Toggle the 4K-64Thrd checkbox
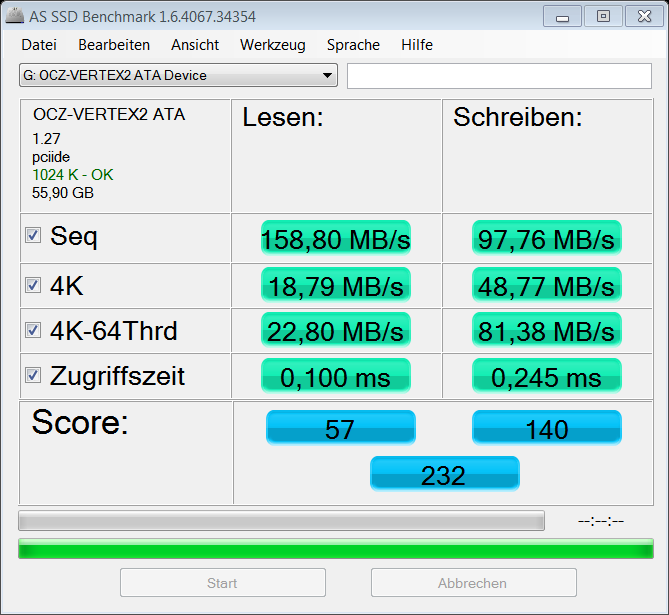The height and width of the screenshot is (615, 669). [x=33, y=330]
